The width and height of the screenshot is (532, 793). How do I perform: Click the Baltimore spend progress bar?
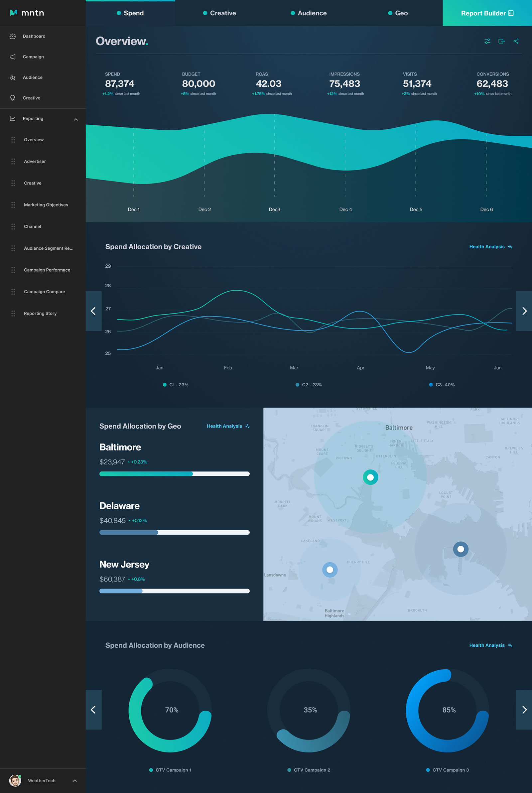click(174, 474)
